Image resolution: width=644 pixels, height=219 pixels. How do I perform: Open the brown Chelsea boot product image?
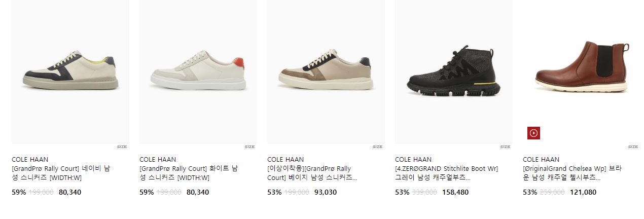(x=582, y=71)
